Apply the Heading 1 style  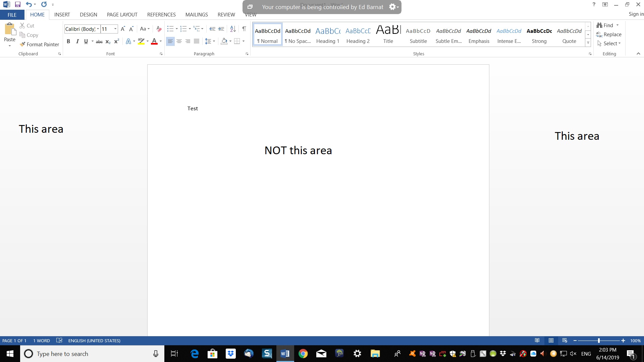point(328,35)
